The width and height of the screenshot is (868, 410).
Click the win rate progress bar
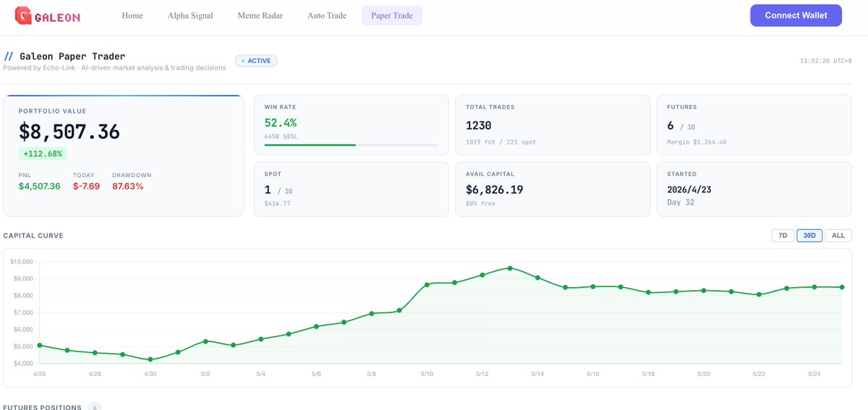point(352,145)
